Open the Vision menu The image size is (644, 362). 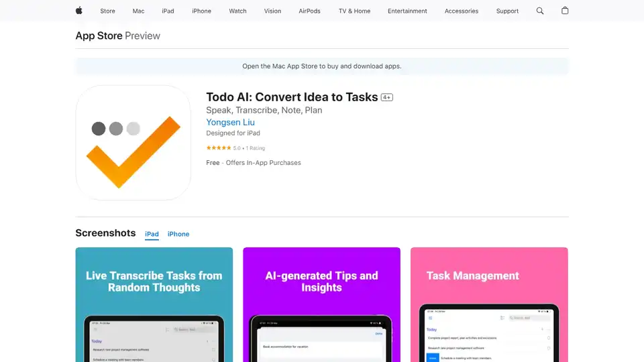272,11
